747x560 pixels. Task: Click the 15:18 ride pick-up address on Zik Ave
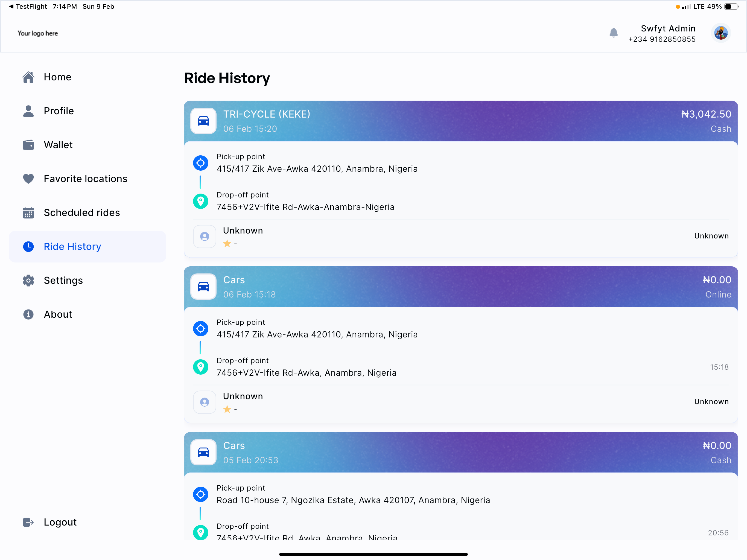(x=317, y=334)
